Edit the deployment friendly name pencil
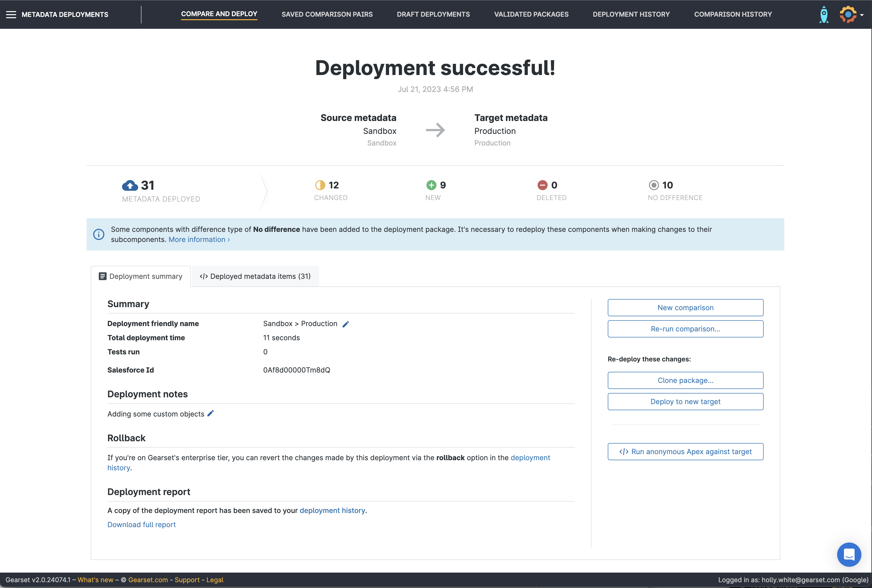872x588 pixels. 345,324
